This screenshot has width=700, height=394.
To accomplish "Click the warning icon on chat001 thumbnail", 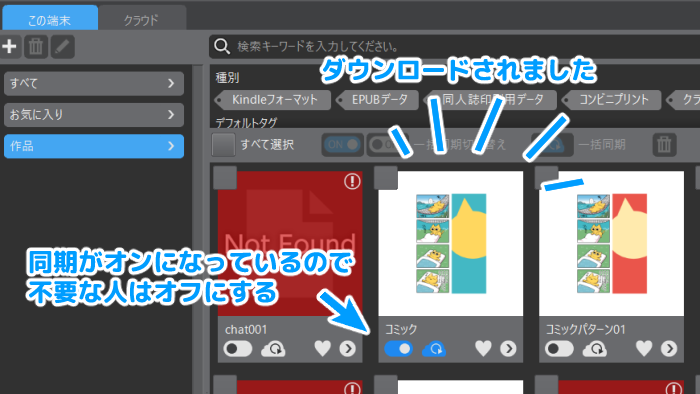I will [x=352, y=181].
